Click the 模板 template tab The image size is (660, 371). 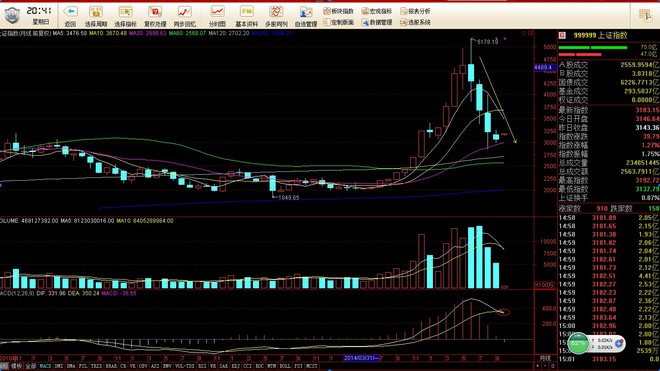16,366
